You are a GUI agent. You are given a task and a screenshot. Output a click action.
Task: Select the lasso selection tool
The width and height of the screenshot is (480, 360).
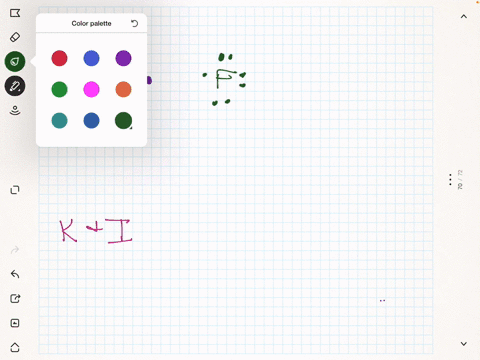click(15, 13)
